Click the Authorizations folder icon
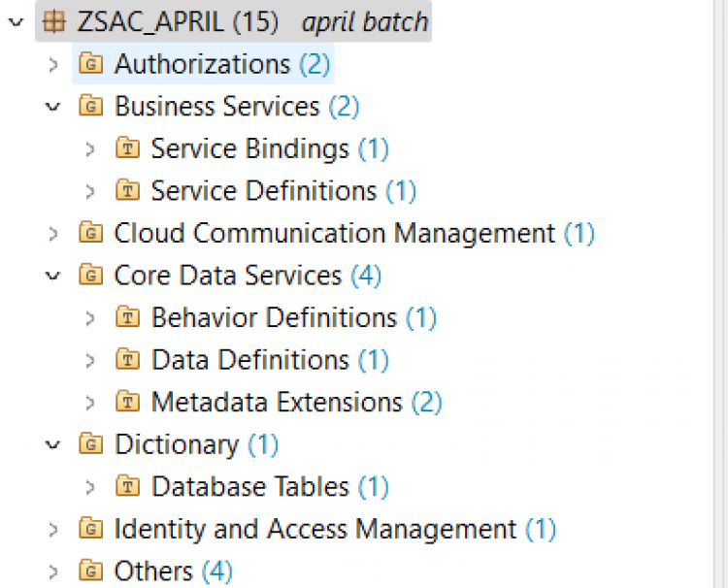 [x=90, y=63]
